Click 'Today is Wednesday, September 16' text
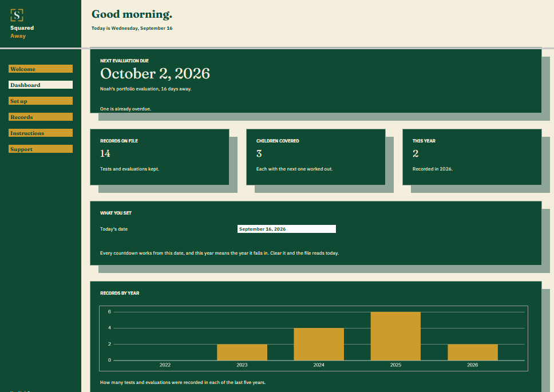 (x=132, y=28)
